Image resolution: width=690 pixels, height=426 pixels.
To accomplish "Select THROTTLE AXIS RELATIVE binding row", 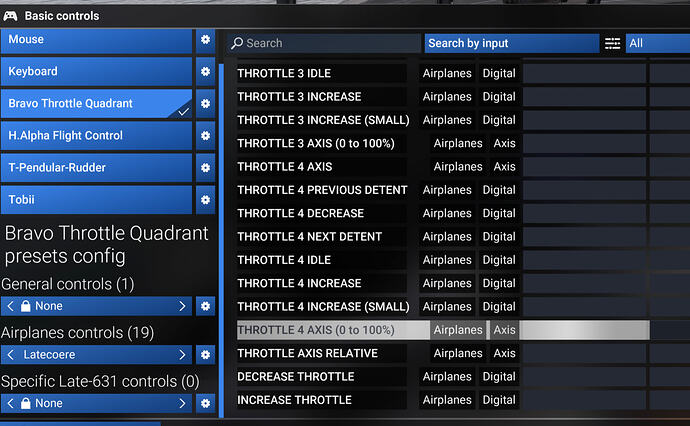I will point(322,353).
